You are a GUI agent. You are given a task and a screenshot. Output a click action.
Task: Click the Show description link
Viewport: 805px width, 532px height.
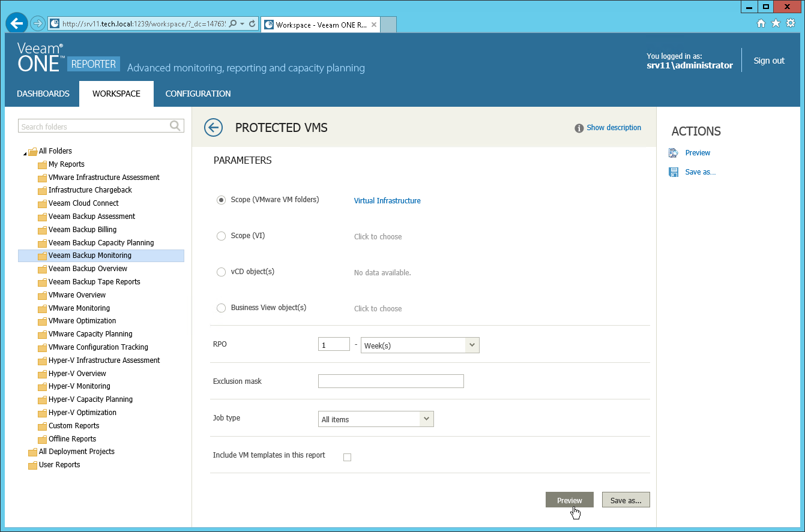pyautogui.click(x=614, y=128)
